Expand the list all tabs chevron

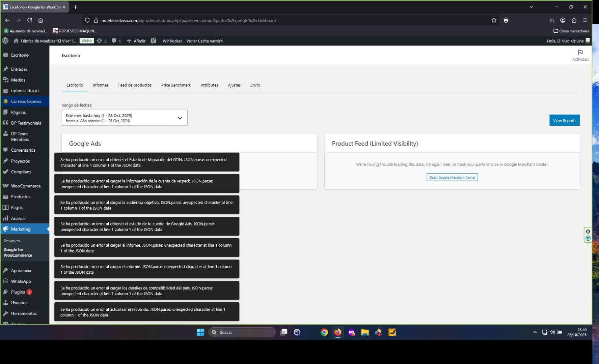coord(531,7)
